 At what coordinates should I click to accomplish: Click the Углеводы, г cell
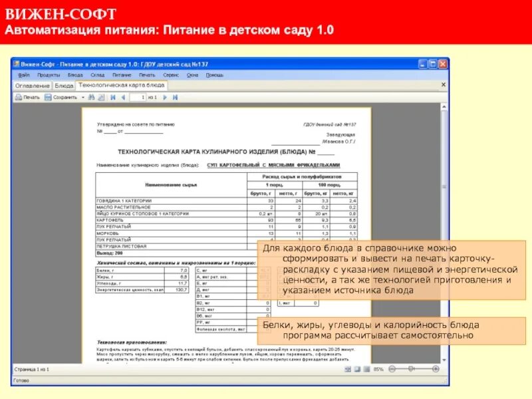click(x=130, y=283)
